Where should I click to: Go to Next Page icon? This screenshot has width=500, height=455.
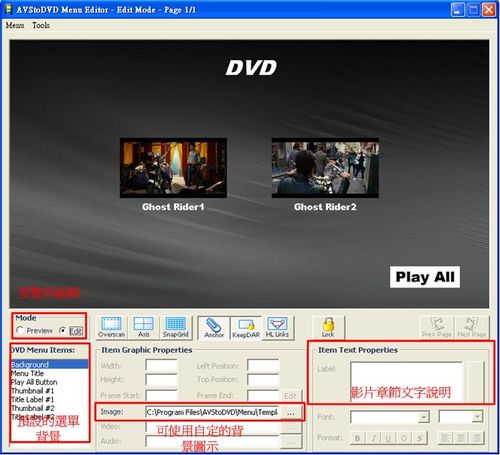pos(471,328)
